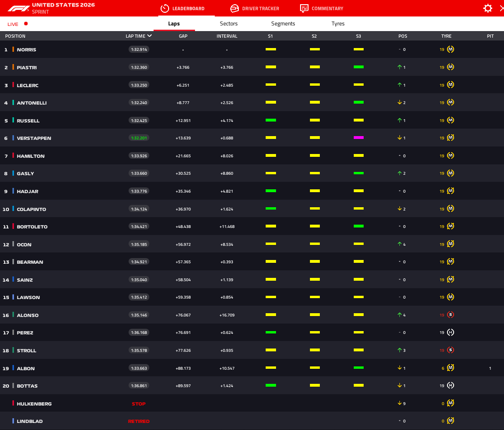Click the S1 column header
The image size is (504, 430).
pyautogui.click(x=270, y=36)
